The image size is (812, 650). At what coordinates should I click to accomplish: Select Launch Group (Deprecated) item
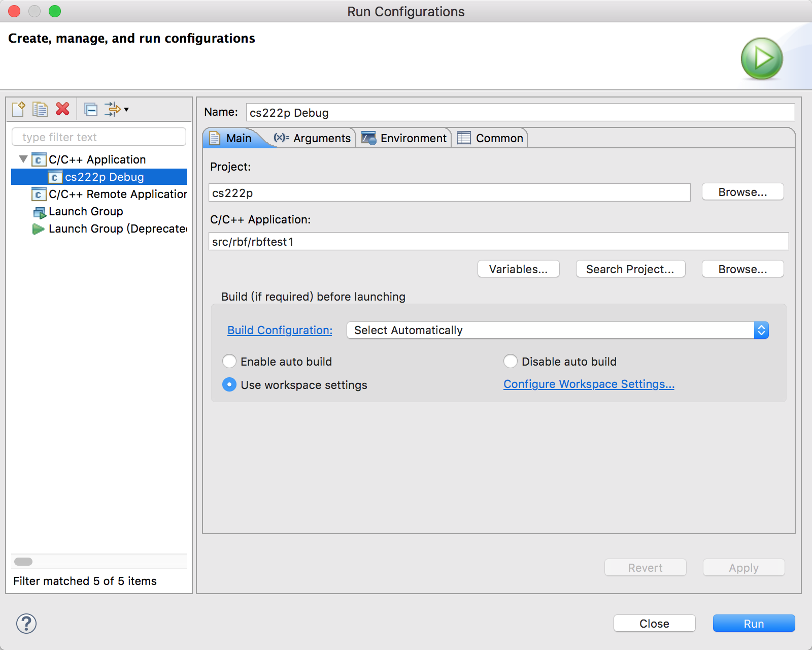pos(117,229)
